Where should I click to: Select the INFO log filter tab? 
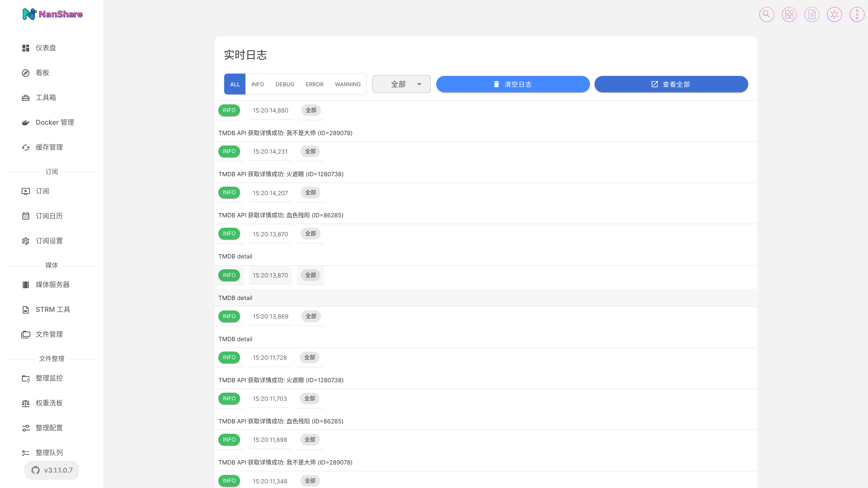click(x=257, y=84)
